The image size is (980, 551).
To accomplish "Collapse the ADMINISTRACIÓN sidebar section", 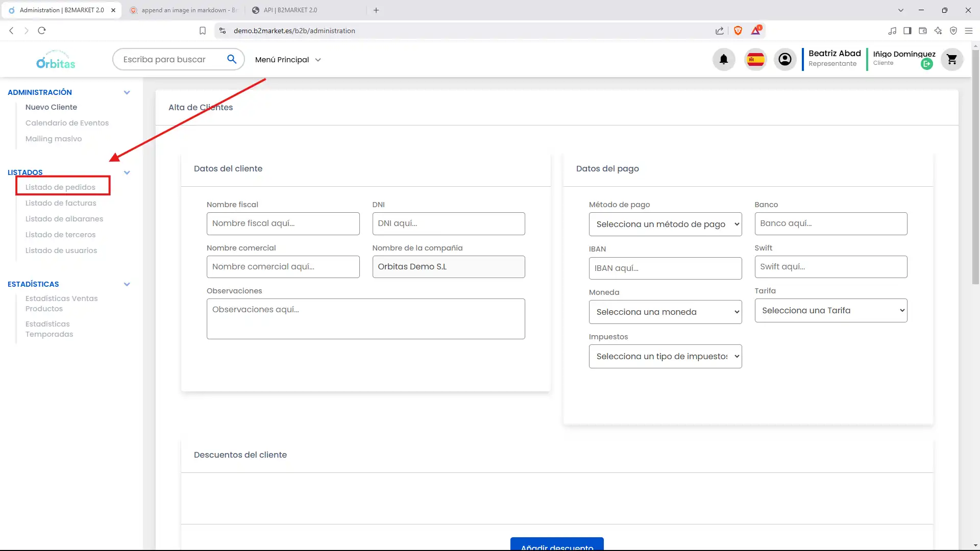I will point(127,92).
